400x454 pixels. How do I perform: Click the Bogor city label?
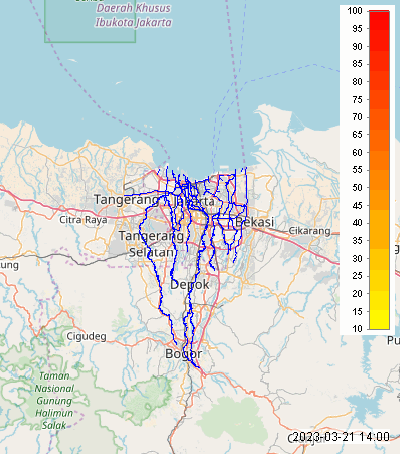click(184, 354)
